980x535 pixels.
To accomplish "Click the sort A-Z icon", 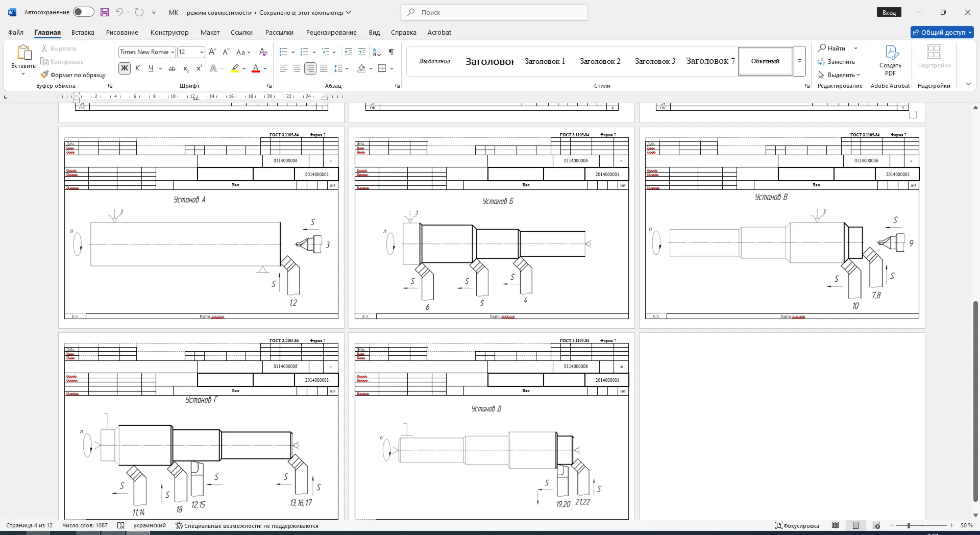I will coord(377,52).
